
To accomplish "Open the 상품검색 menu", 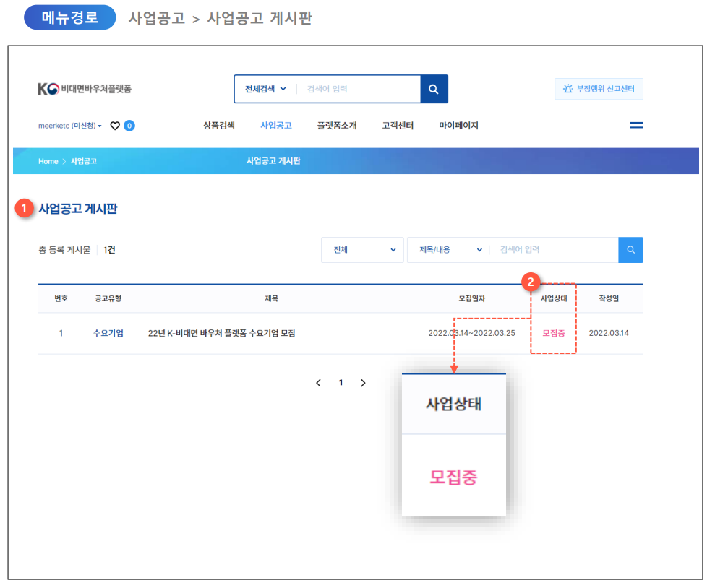I will coord(219,125).
